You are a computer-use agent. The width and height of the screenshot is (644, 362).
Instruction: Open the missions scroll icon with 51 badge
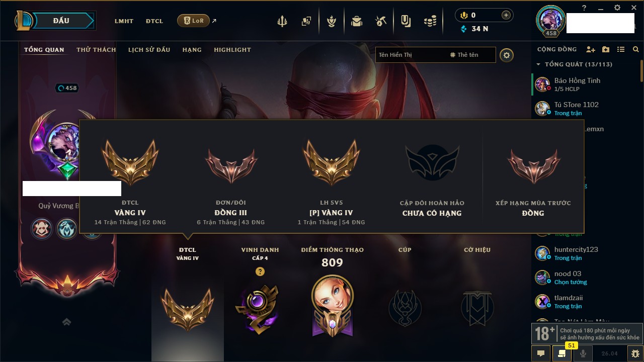(x=562, y=353)
